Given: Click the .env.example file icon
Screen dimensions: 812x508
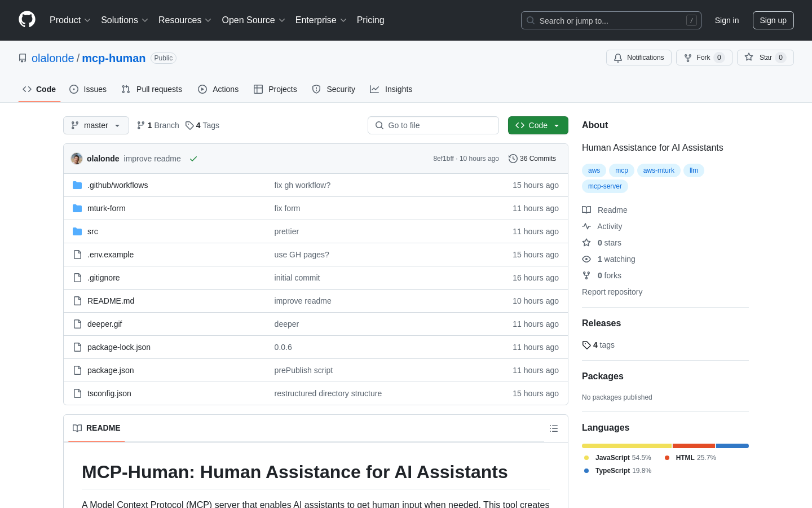Looking at the screenshot, I should click(x=77, y=255).
